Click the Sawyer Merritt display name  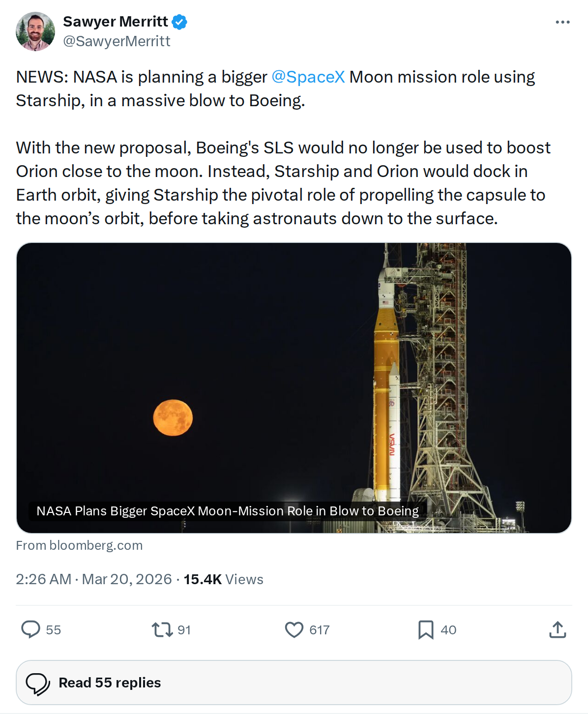pos(117,21)
